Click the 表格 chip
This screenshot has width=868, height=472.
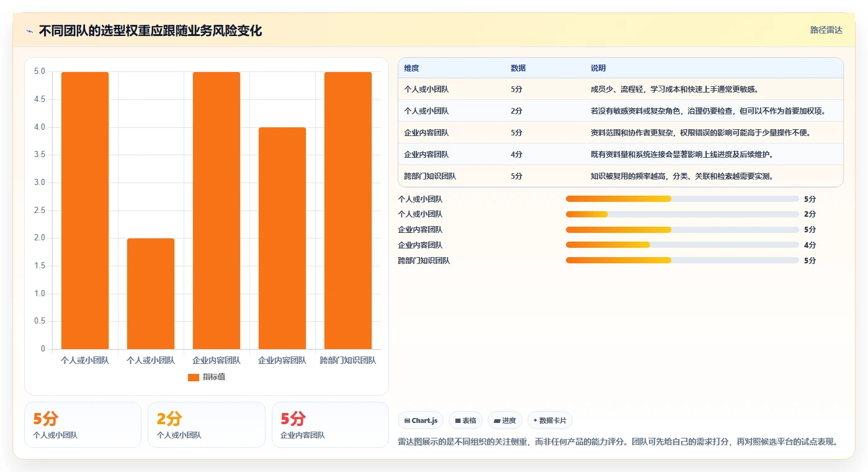(465, 420)
